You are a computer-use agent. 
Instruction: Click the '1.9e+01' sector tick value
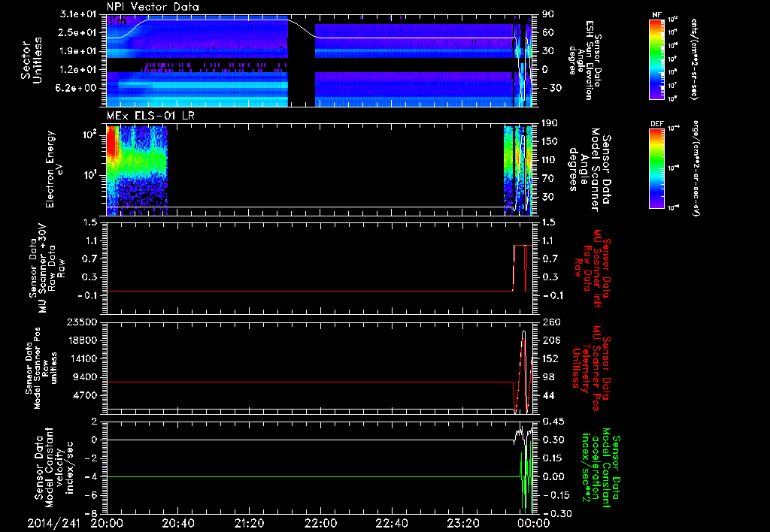point(78,51)
